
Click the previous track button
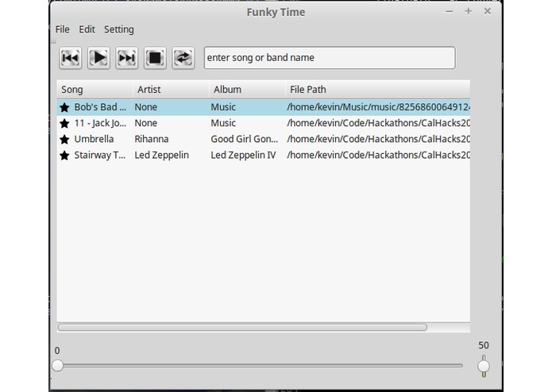point(71,58)
